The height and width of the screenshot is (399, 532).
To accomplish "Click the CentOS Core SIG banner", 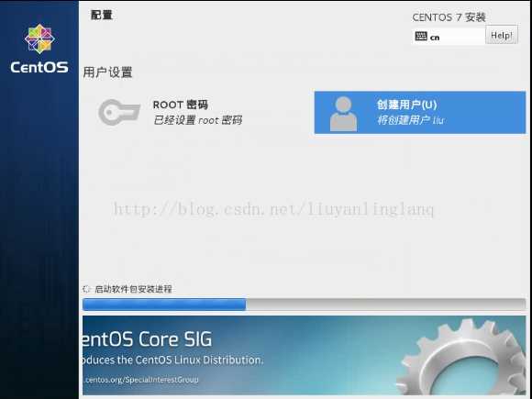I will (304, 355).
